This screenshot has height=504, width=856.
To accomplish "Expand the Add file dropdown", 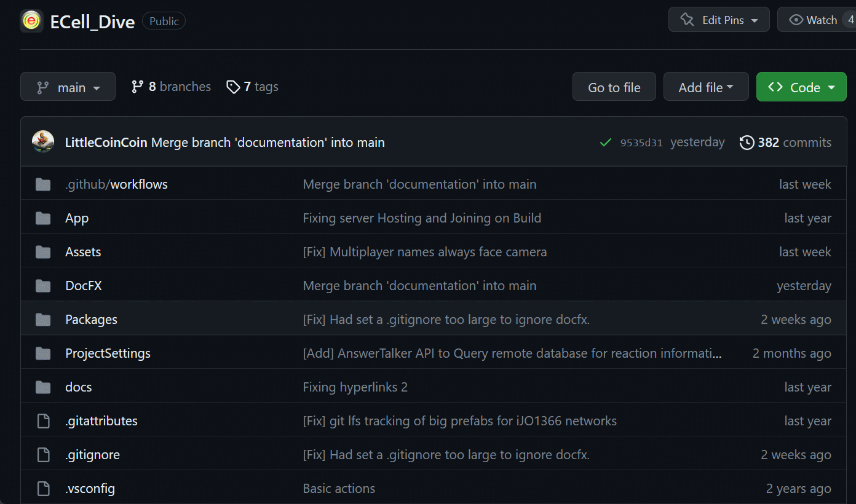I will 706,86.
